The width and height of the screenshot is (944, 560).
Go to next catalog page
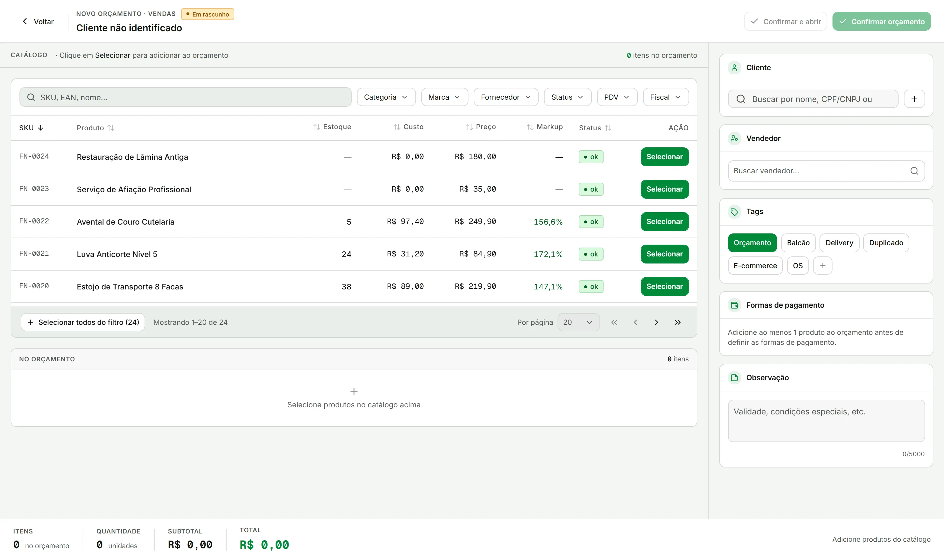click(656, 322)
